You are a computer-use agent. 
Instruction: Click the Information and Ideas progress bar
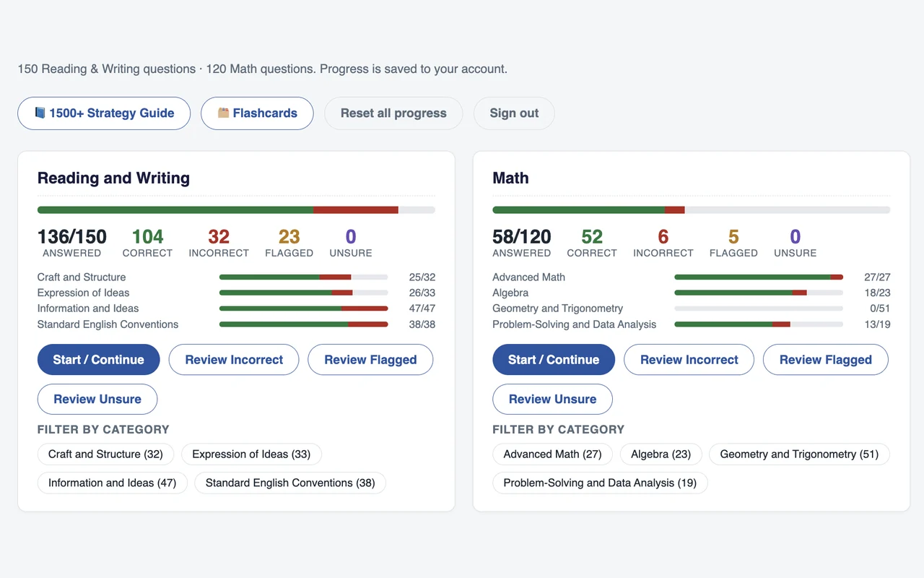[x=303, y=309]
